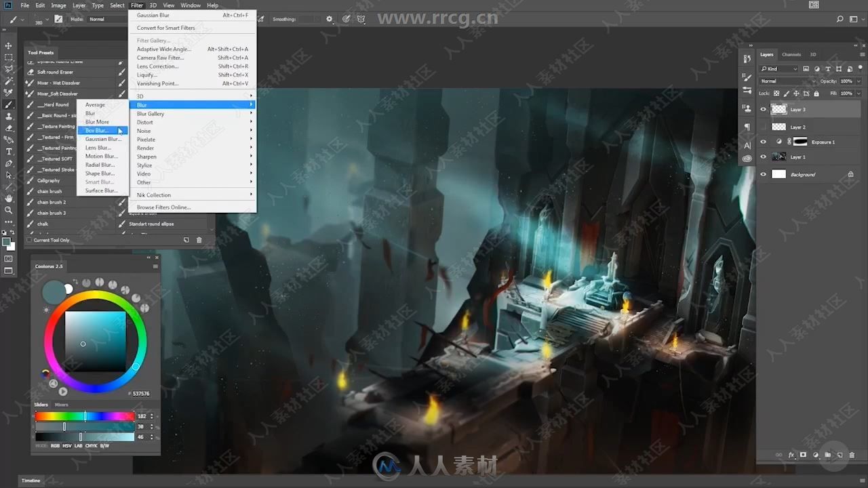Open the Character panel icon
The width and height of the screenshot is (868, 488).
[747, 145]
